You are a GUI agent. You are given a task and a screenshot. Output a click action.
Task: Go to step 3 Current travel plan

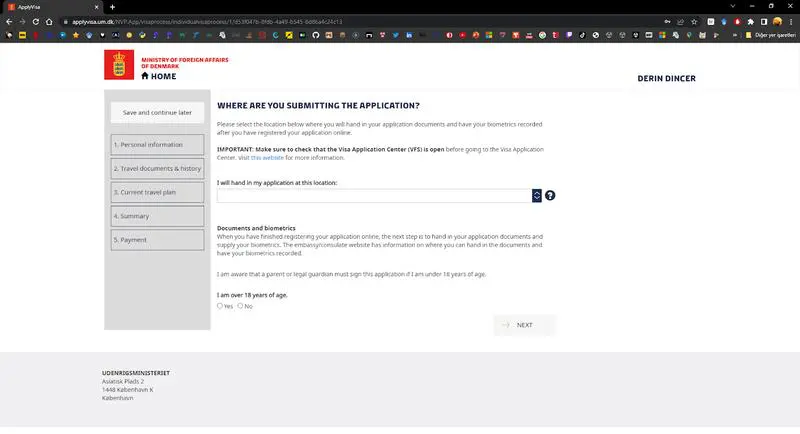pos(157,192)
